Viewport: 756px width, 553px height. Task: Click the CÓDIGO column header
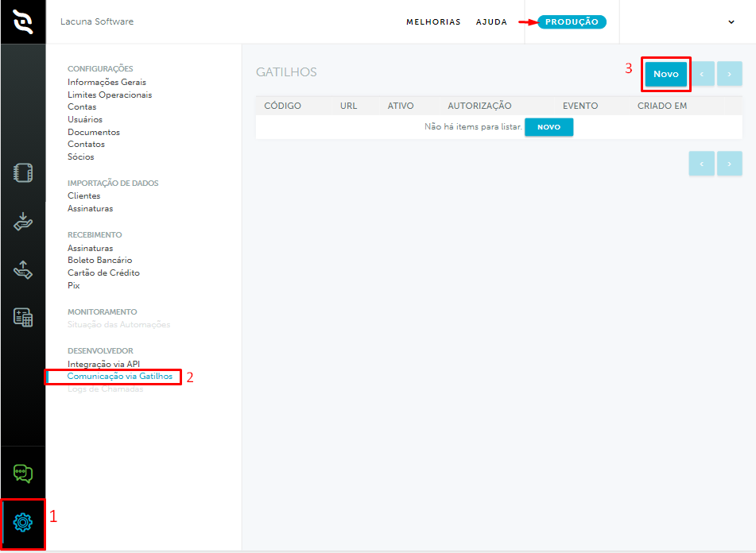[282, 106]
